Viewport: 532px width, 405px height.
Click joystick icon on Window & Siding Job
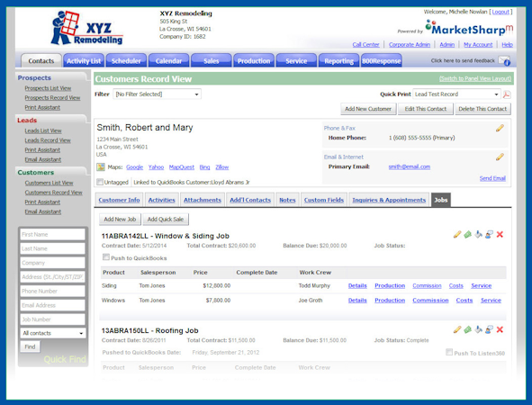[478, 234]
